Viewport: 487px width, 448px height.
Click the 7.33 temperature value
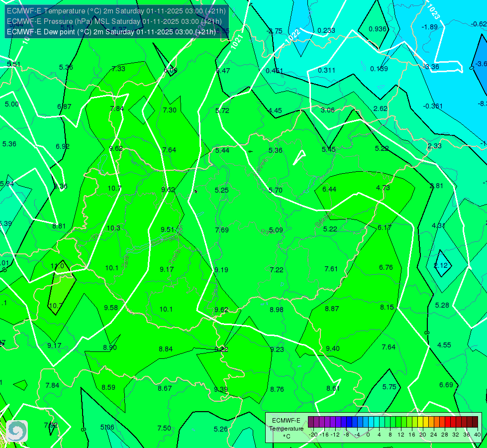coord(118,69)
